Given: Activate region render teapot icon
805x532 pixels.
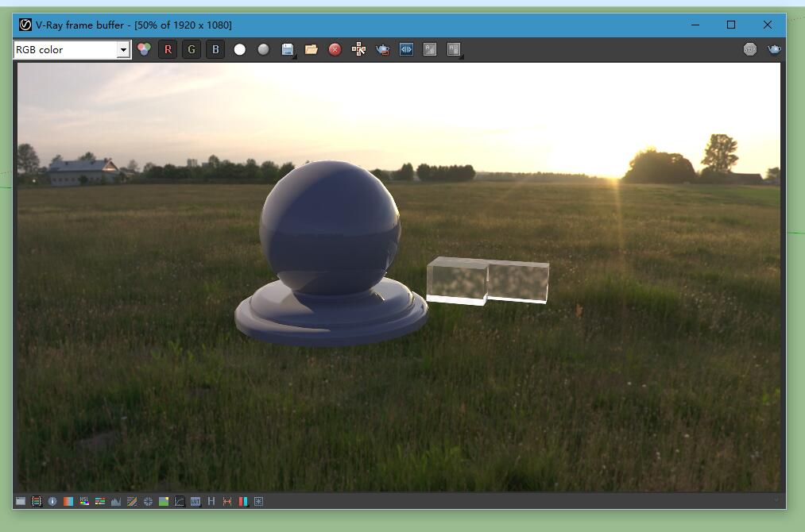Looking at the screenshot, I should click(x=382, y=50).
